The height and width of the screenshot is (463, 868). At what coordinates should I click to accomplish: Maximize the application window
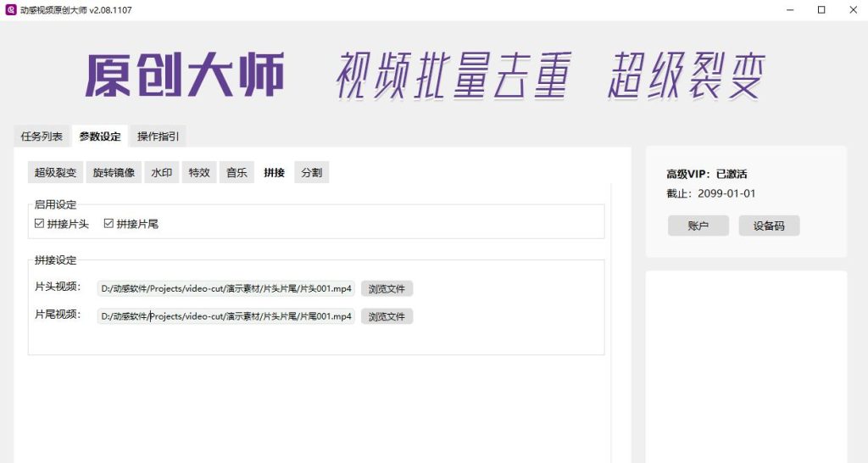click(821, 10)
